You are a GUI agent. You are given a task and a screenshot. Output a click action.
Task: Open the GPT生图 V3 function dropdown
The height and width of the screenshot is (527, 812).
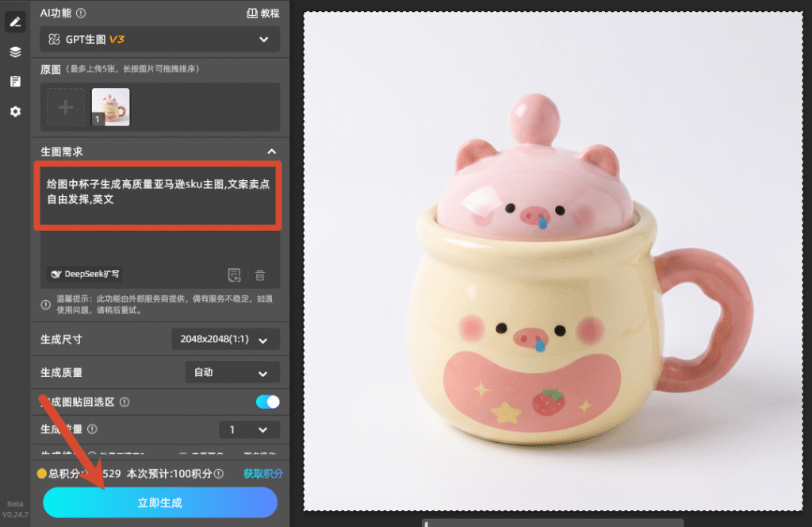(160, 40)
